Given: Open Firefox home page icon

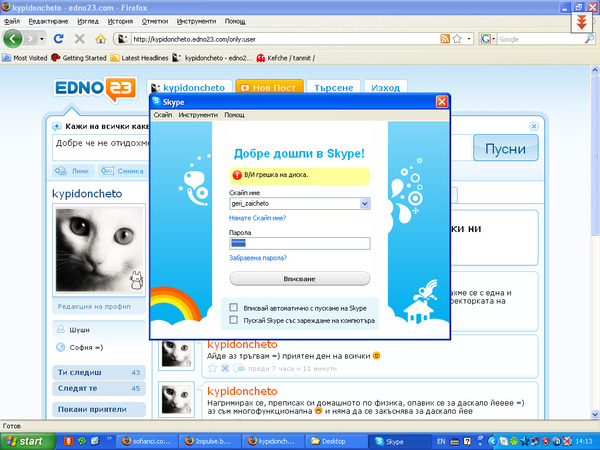Looking at the screenshot, I should point(100,39).
